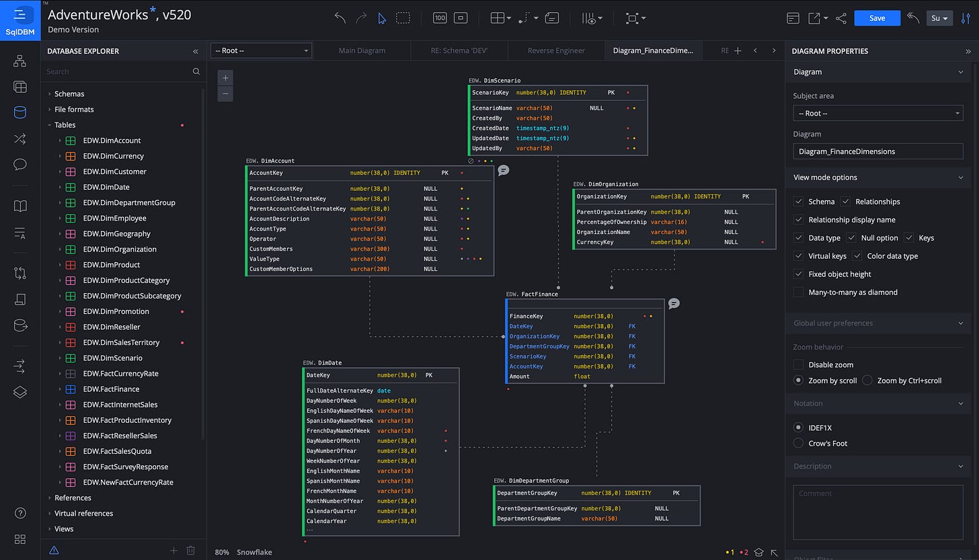Toggle the Relationships checkbox

[x=845, y=202]
